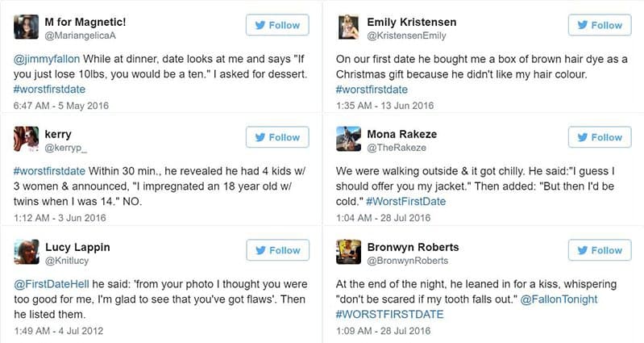Open the @jimmyfallon mention link
This screenshot has height=343, width=644.
click(x=46, y=59)
